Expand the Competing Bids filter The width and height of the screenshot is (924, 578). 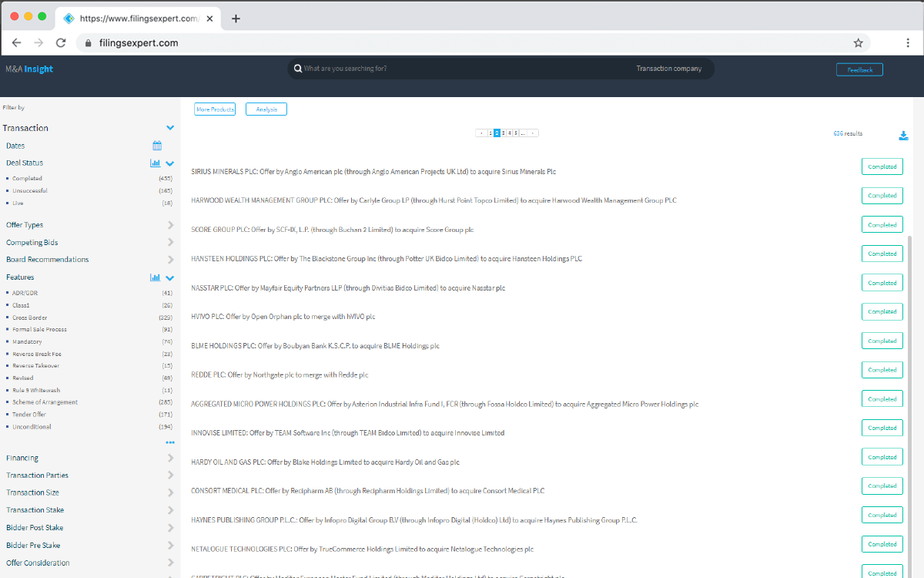pyautogui.click(x=171, y=243)
